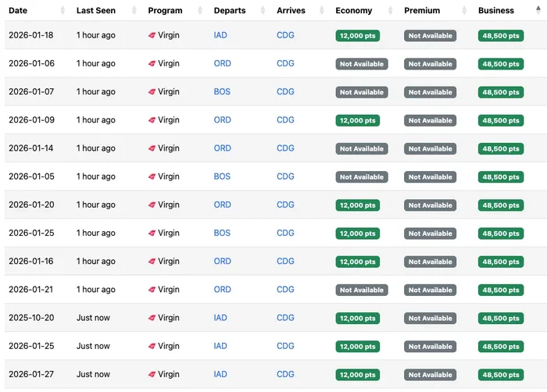This screenshot has height=392, width=547.
Task: Open ORD departure link for 2026-01-16
Action: pyautogui.click(x=222, y=262)
